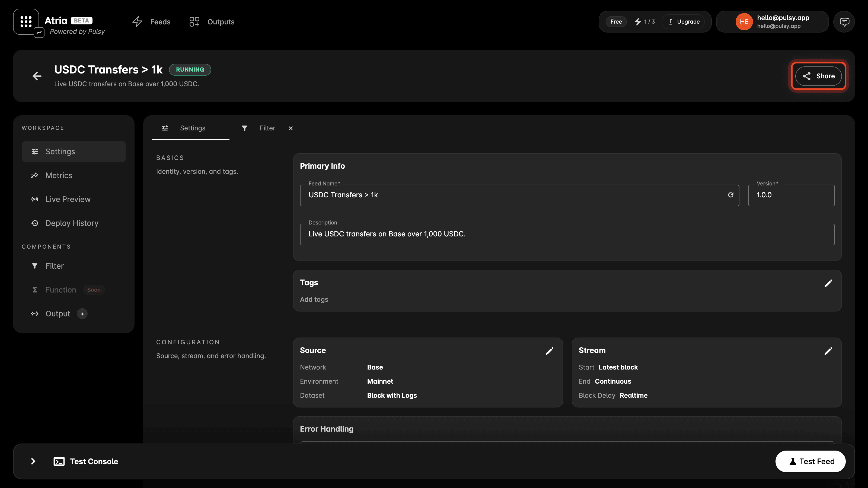The image size is (868, 488).
Task: Click the Description input field
Action: [x=567, y=235]
